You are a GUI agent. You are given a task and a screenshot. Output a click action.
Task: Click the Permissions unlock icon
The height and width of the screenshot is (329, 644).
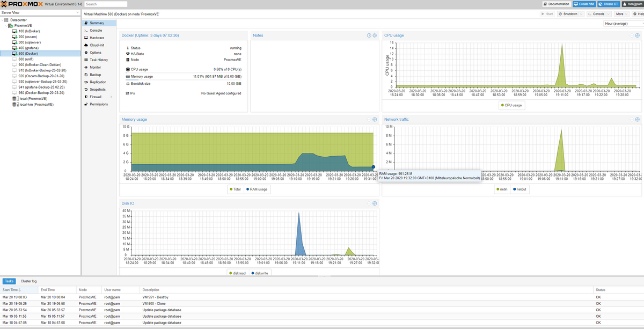click(85, 104)
